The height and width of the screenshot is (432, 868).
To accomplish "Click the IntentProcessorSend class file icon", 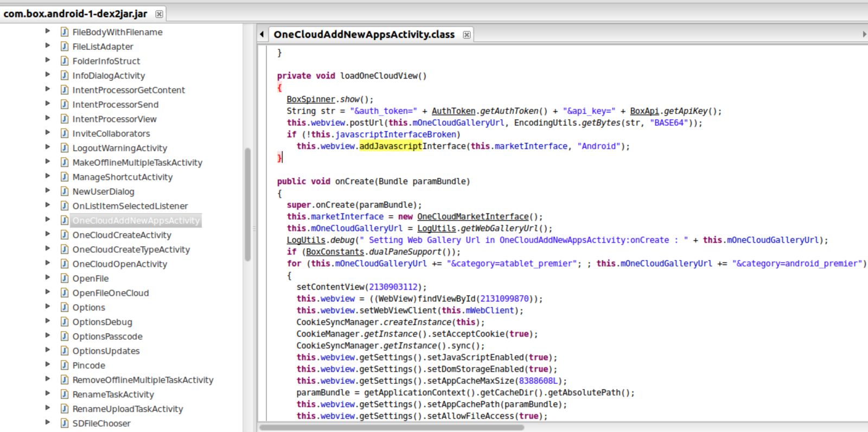I will [x=65, y=105].
